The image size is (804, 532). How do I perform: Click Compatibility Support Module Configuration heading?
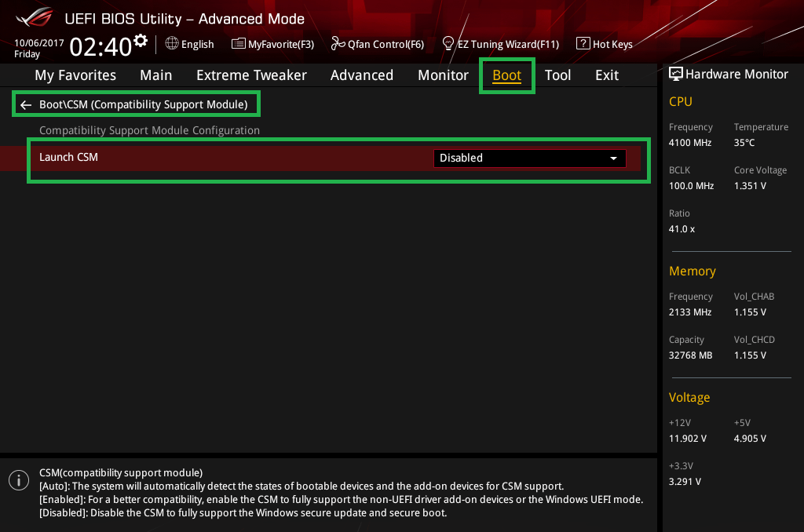point(149,130)
